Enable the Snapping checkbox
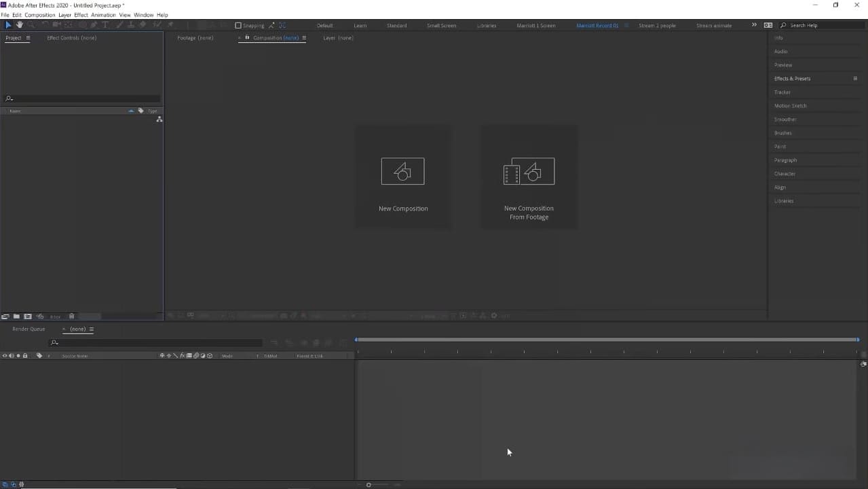Viewport: 868px width, 489px height. [x=238, y=26]
